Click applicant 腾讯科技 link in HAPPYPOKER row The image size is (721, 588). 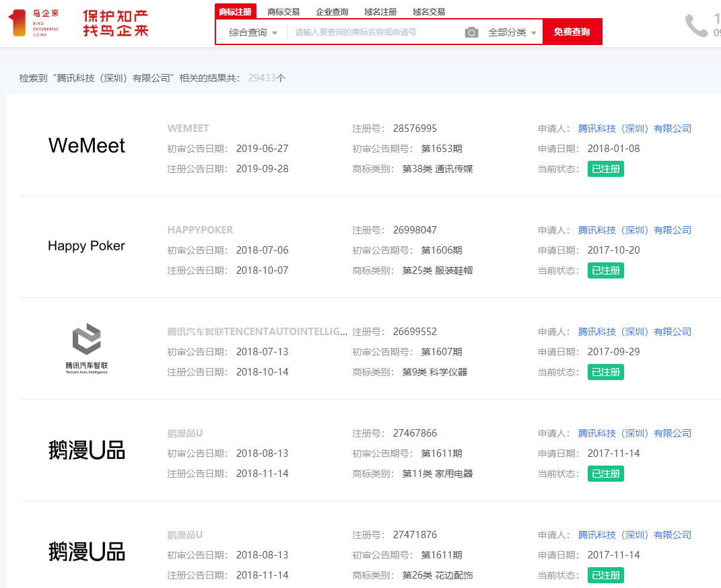pos(635,230)
